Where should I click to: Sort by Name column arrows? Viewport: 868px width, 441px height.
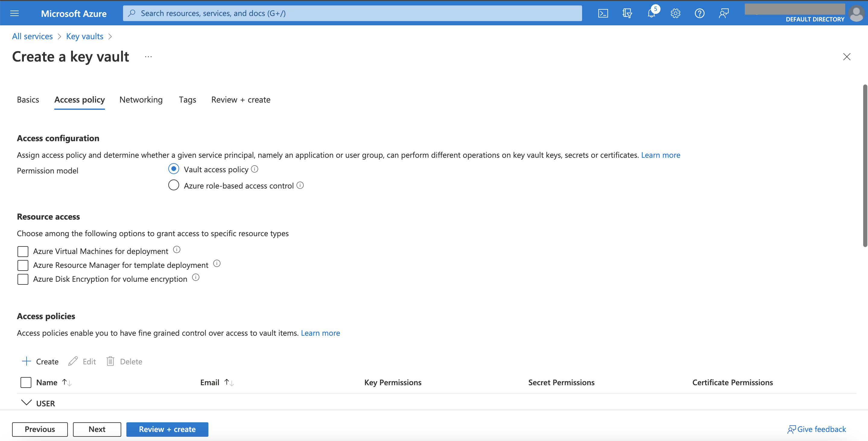pos(67,382)
